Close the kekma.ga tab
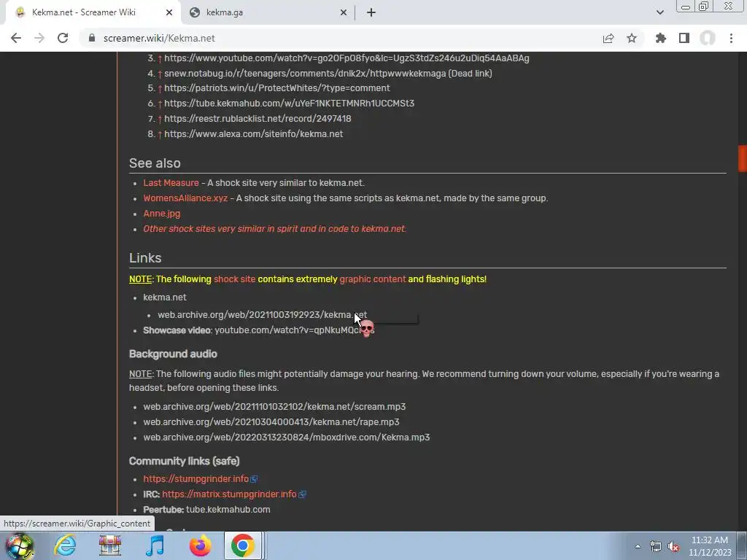The width and height of the screenshot is (747, 560). pos(343,12)
